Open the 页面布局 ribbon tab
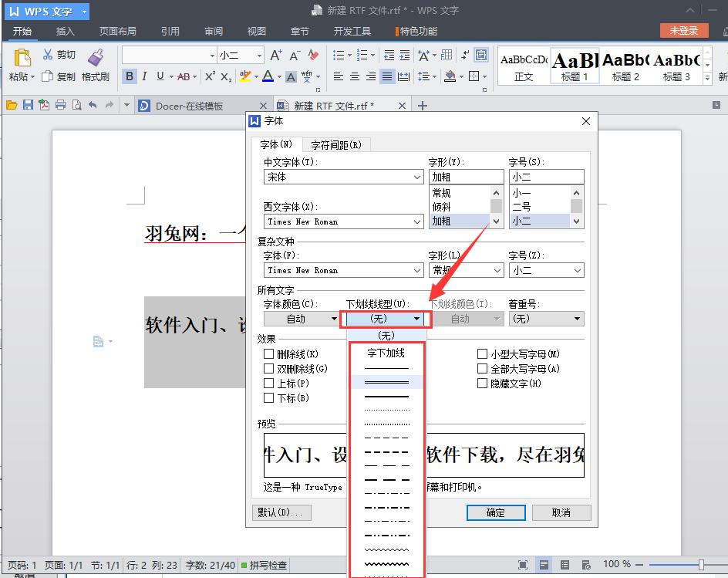This screenshot has width=728, height=578. [117, 31]
